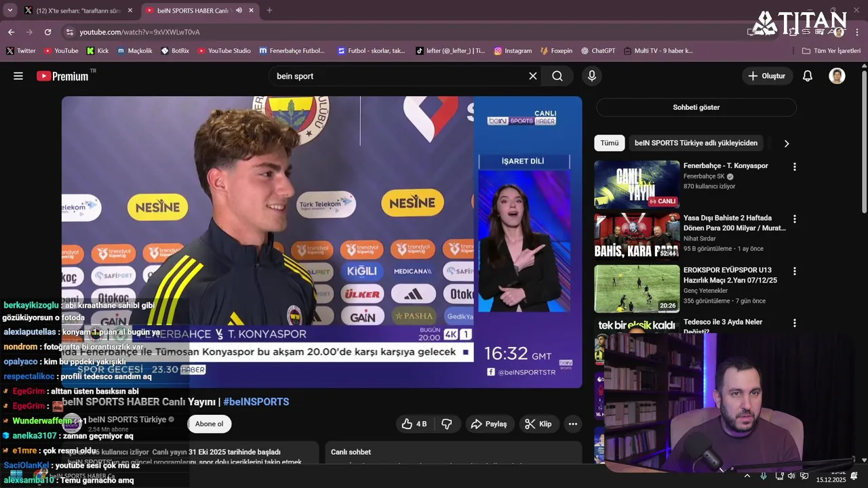Create a clip with Klip button
This screenshot has width=868, height=488.
click(538, 424)
